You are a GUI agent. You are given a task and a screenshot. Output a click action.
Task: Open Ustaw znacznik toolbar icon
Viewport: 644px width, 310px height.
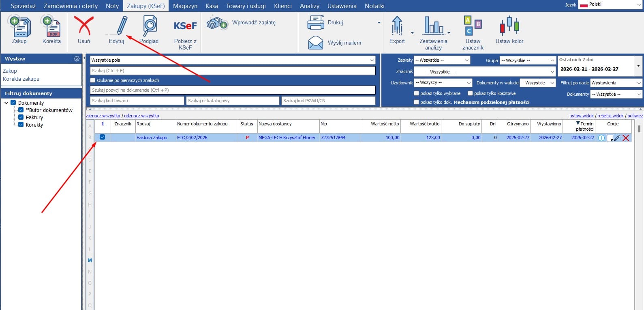[473, 26]
